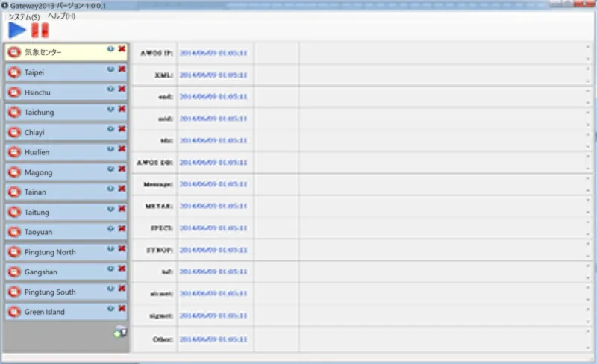Choose Gangshan in the station list

(66, 272)
